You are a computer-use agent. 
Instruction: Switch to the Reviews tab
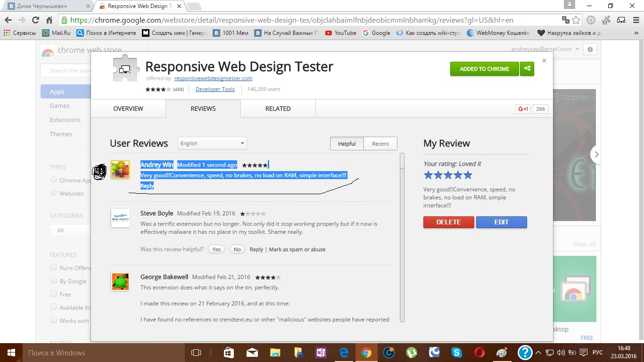tap(203, 108)
